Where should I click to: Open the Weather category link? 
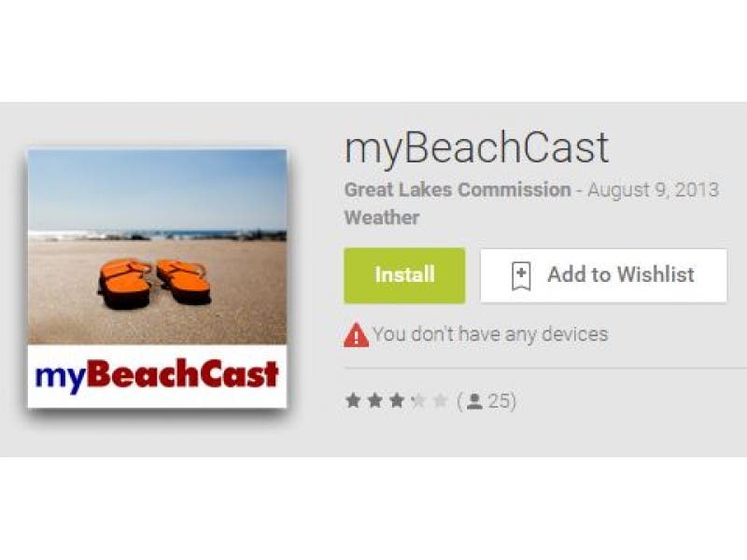click(x=382, y=217)
